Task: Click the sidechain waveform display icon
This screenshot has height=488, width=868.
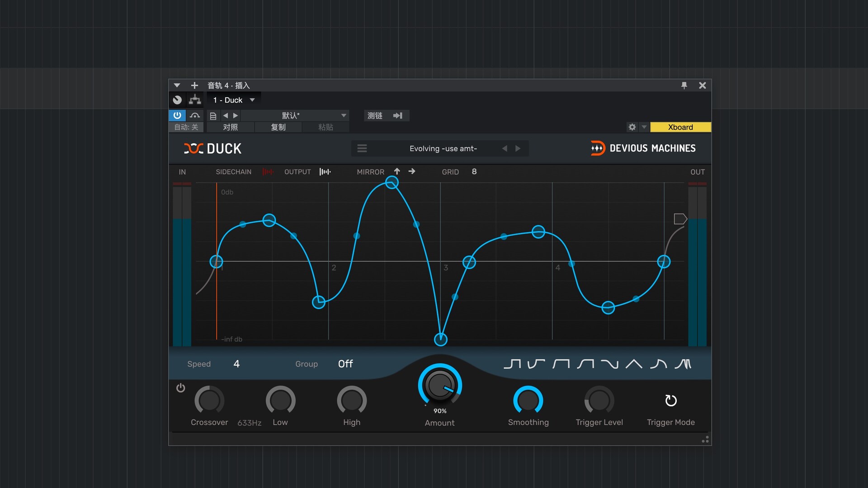Action: [268, 172]
